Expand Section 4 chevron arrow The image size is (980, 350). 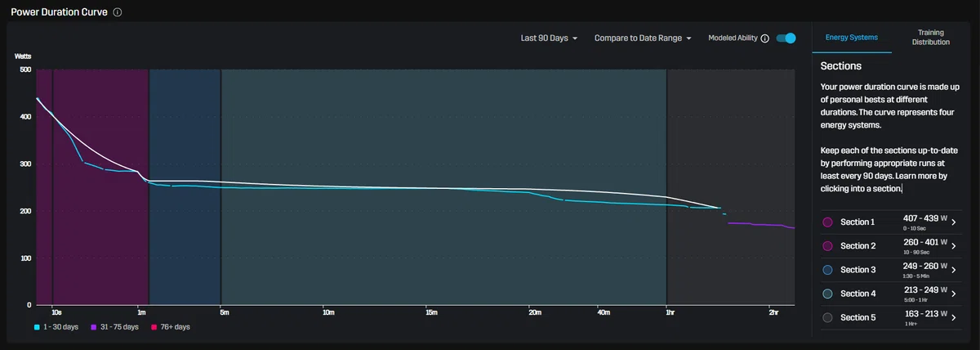954,294
